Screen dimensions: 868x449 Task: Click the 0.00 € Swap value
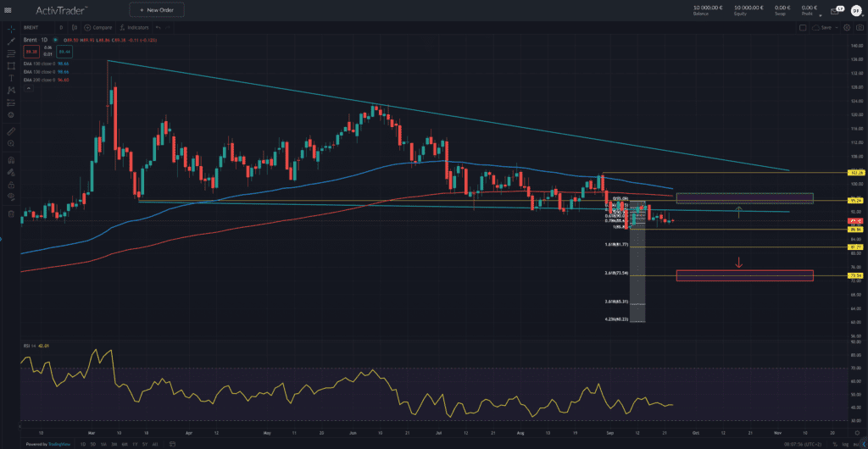782,8
